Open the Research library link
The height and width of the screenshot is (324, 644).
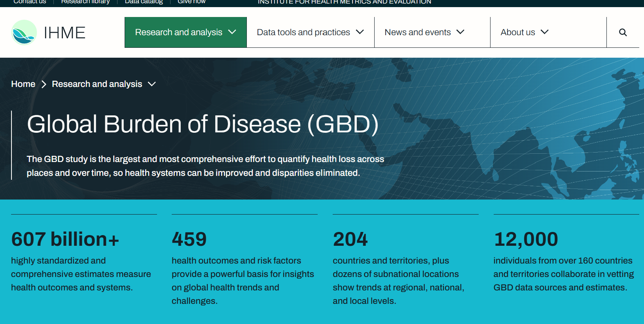click(85, 2)
